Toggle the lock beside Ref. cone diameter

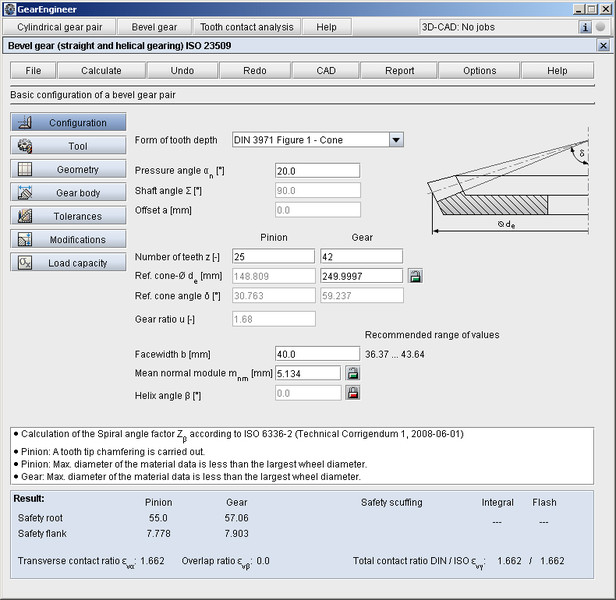click(415, 276)
